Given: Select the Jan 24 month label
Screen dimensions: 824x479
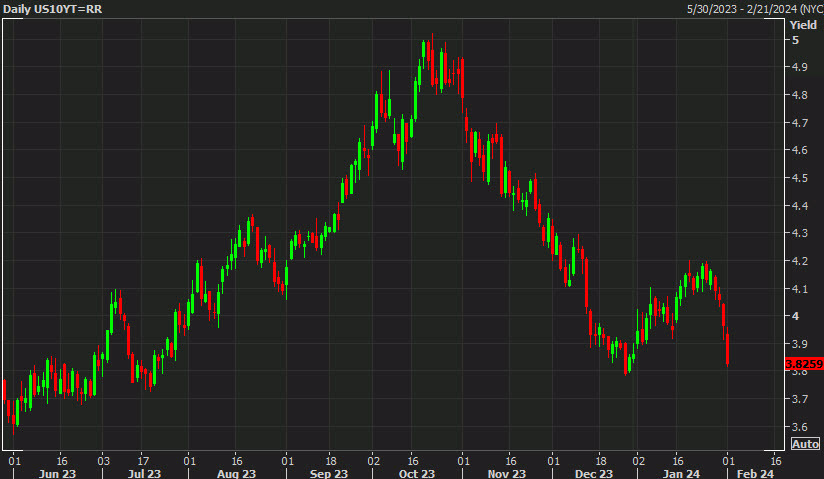Looking at the screenshot, I should [681, 473].
